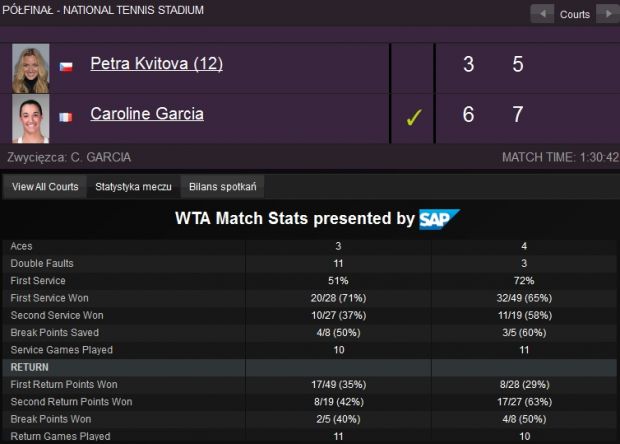Screen dimensions: 620x444
Task: Click the next court arrow button
Action: pyautogui.click(x=608, y=14)
